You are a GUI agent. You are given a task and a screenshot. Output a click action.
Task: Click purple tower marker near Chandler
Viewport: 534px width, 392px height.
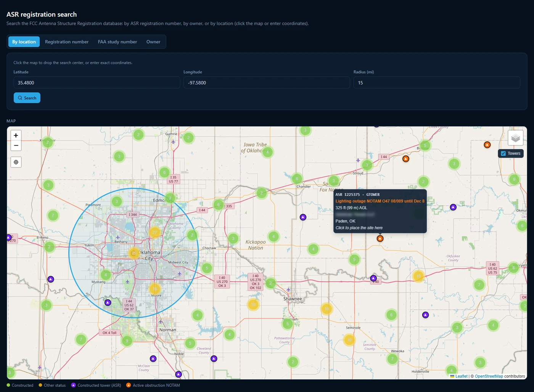click(303, 217)
